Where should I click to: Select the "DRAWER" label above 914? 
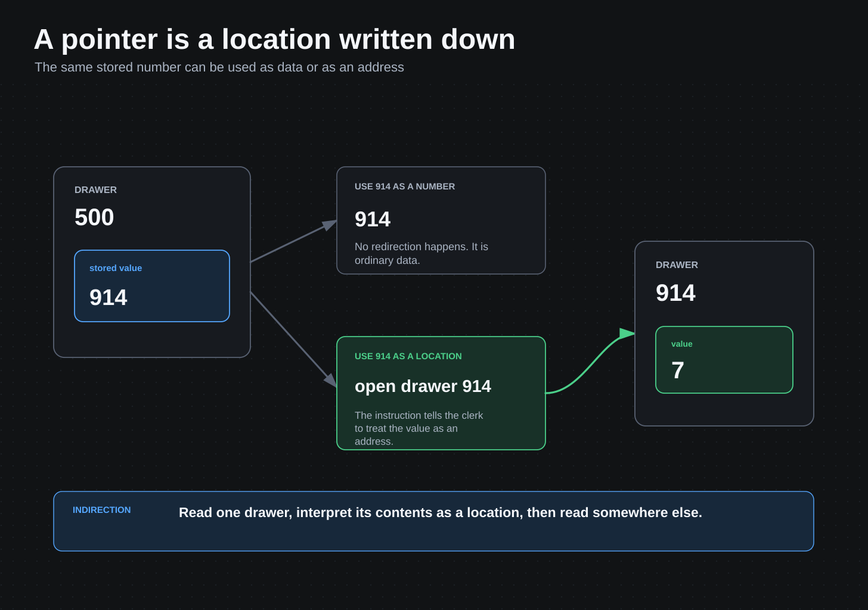(x=677, y=265)
